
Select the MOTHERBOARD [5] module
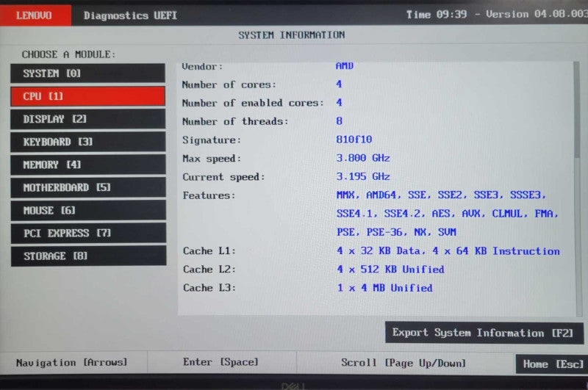tap(88, 188)
